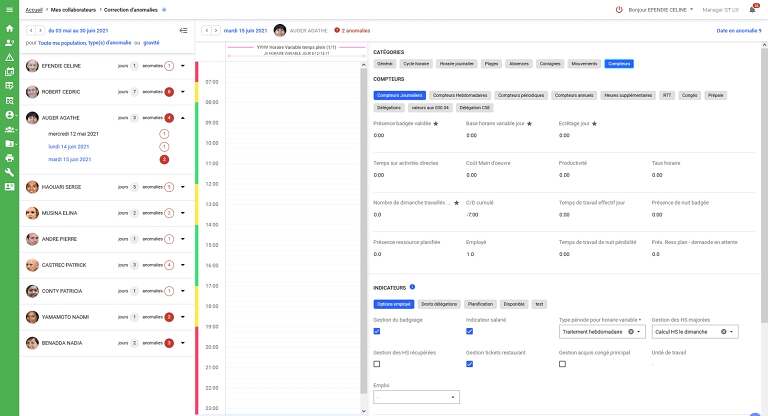Click the gravité sort link
This screenshot has width=768, height=416.
tap(151, 43)
